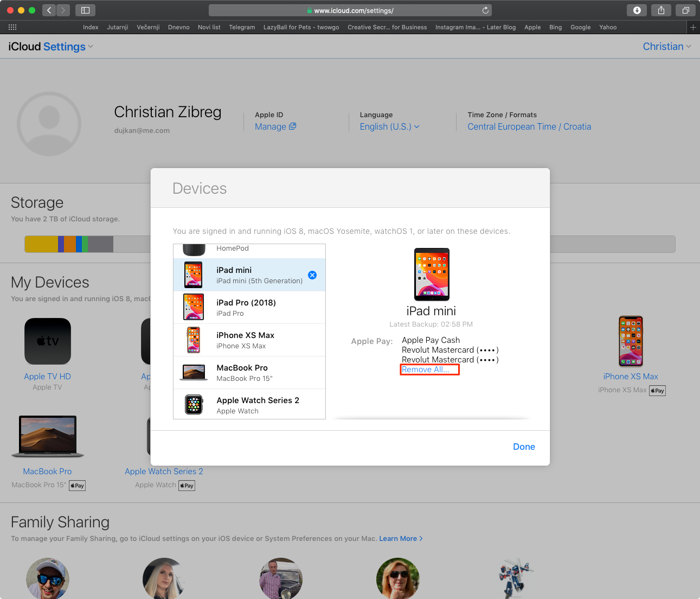
Task: Open the MacBook Pro laptop image in My Devices
Action: [x=48, y=437]
